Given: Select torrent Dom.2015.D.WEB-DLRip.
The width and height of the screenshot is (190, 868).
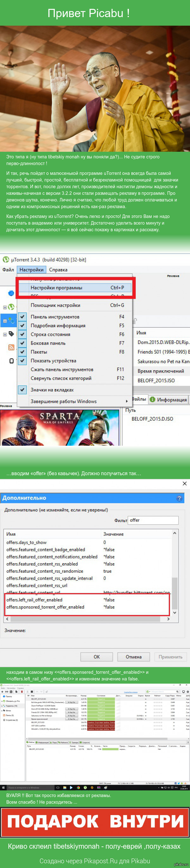Looking at the screenshot, I should [163, 342].
